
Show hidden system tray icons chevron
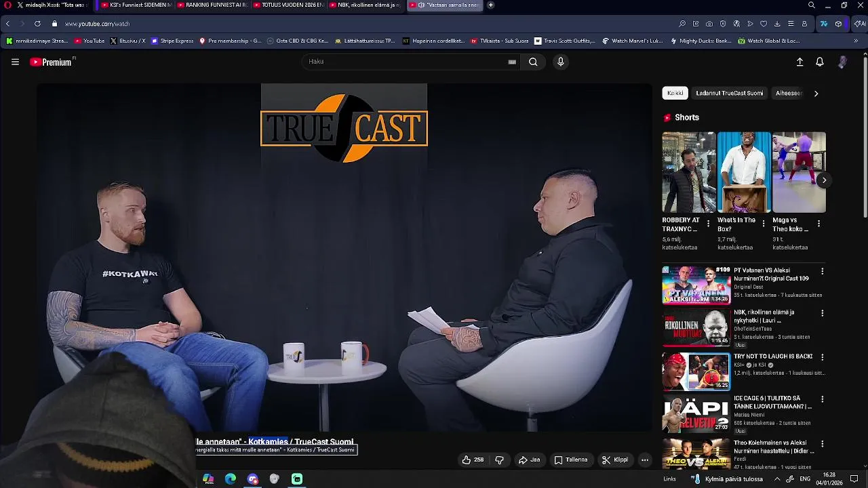(777, 479)
